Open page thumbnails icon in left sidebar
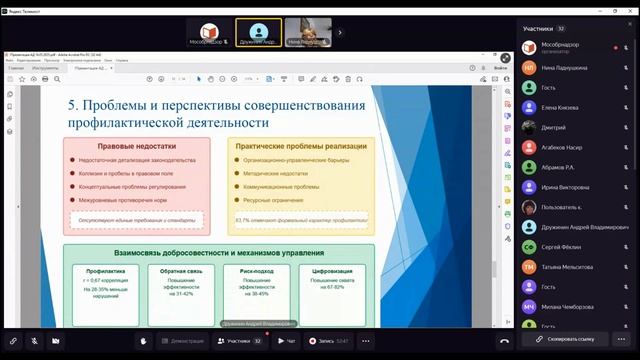 10,94
